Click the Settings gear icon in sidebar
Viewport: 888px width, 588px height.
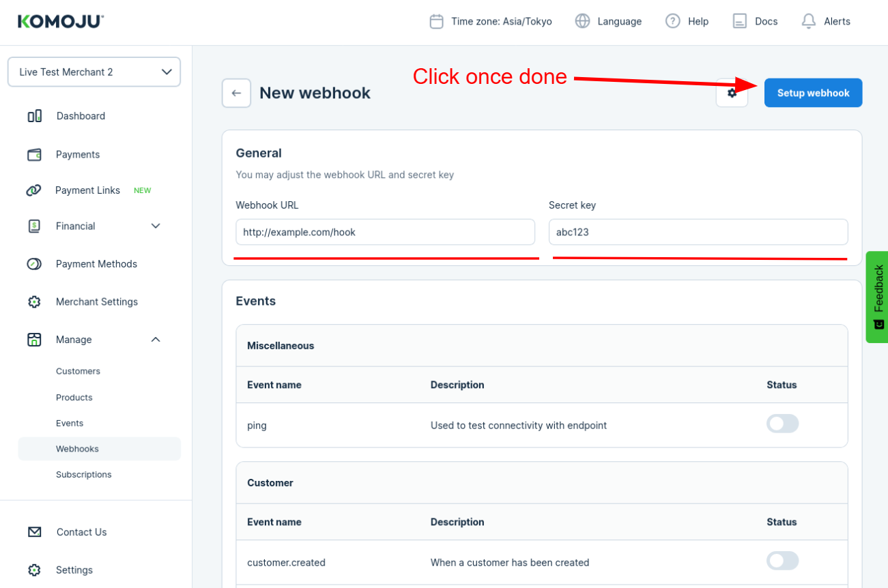click(34, 570)
